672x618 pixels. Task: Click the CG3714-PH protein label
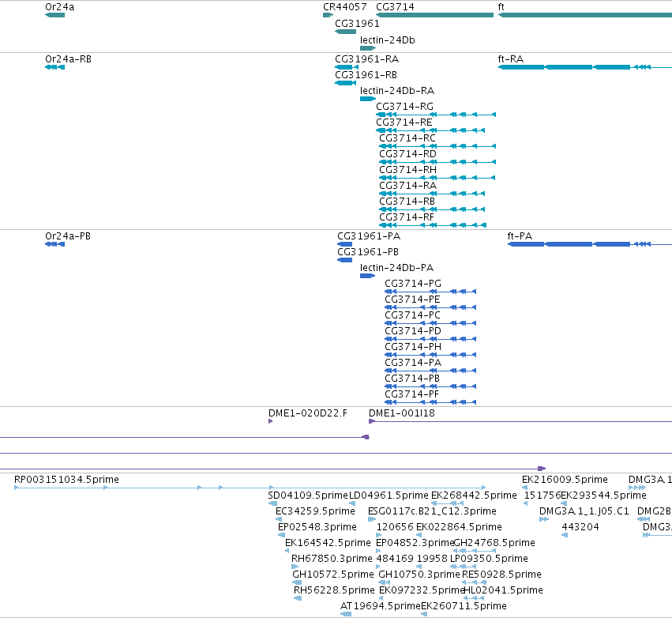413,347
